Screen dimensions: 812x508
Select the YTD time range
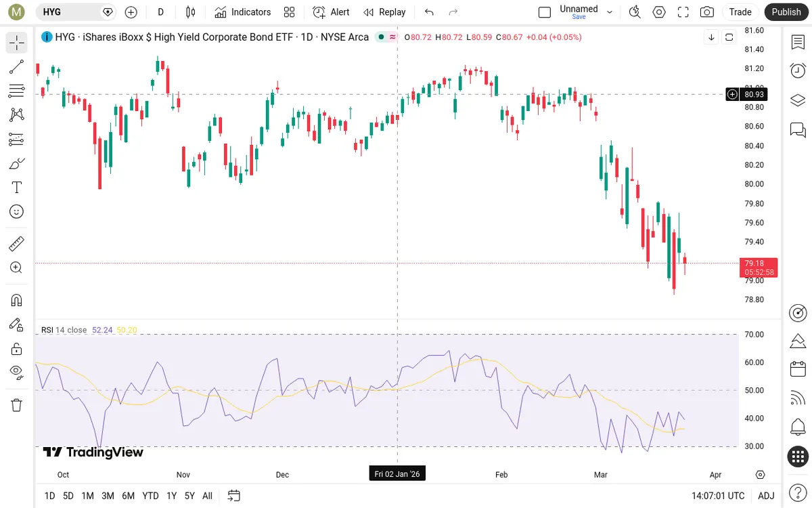pos(150,496)
